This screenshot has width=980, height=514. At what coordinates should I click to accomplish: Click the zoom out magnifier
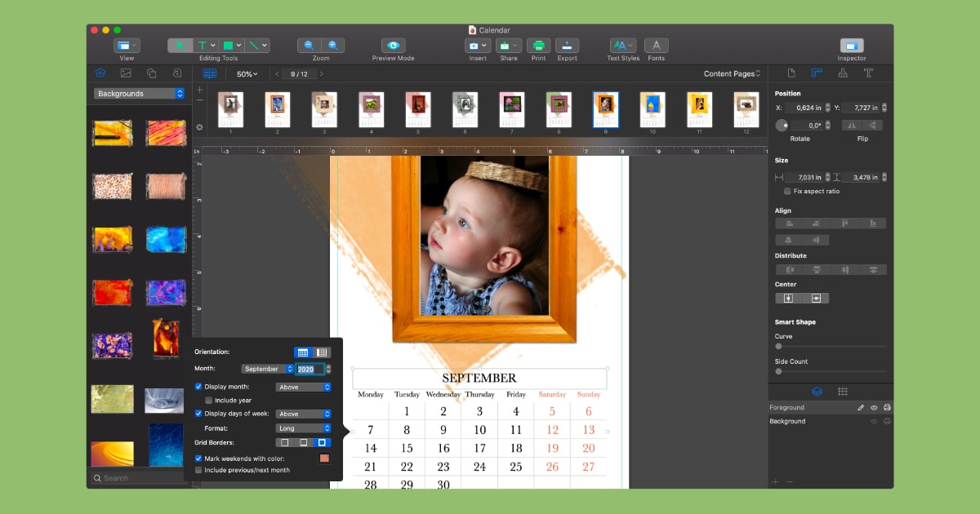click(x=309, y=46)
